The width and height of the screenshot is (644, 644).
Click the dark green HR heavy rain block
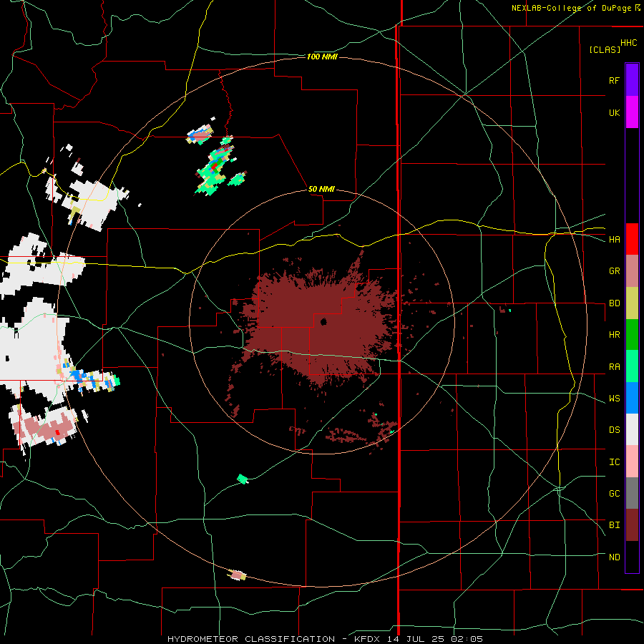click(632, 335)
